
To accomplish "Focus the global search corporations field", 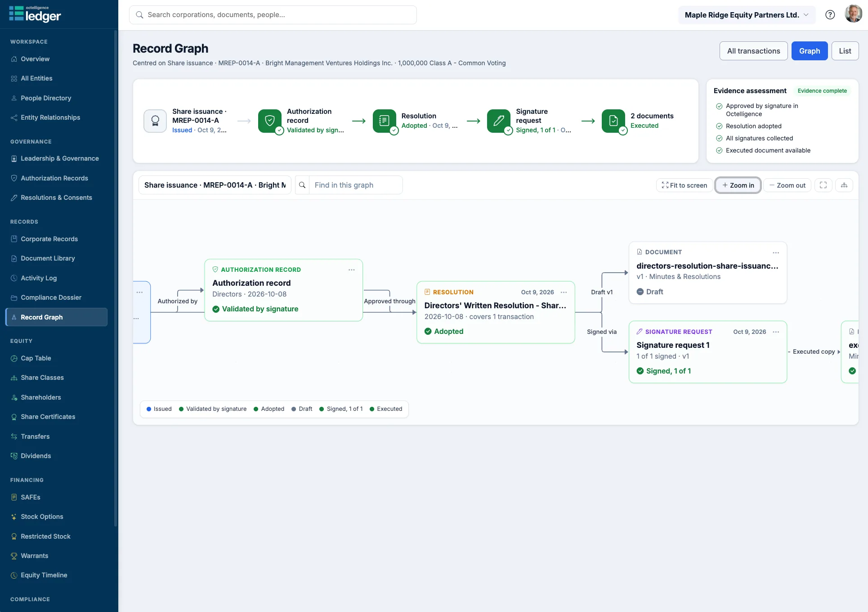I will pyautogui.click(x=273, y=15).
